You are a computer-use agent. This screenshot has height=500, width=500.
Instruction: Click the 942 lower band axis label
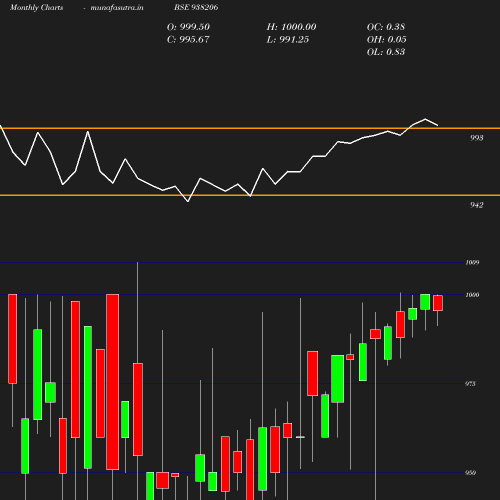[x=477, y=205]
